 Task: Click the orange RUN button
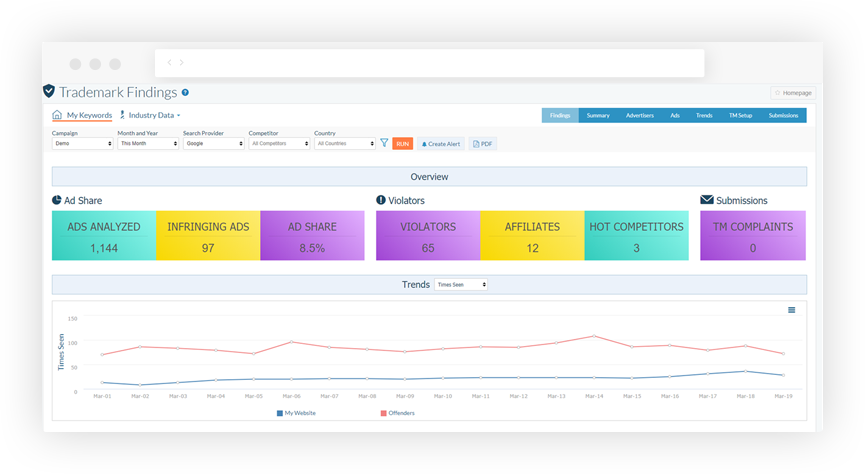(x=403, y=144)
